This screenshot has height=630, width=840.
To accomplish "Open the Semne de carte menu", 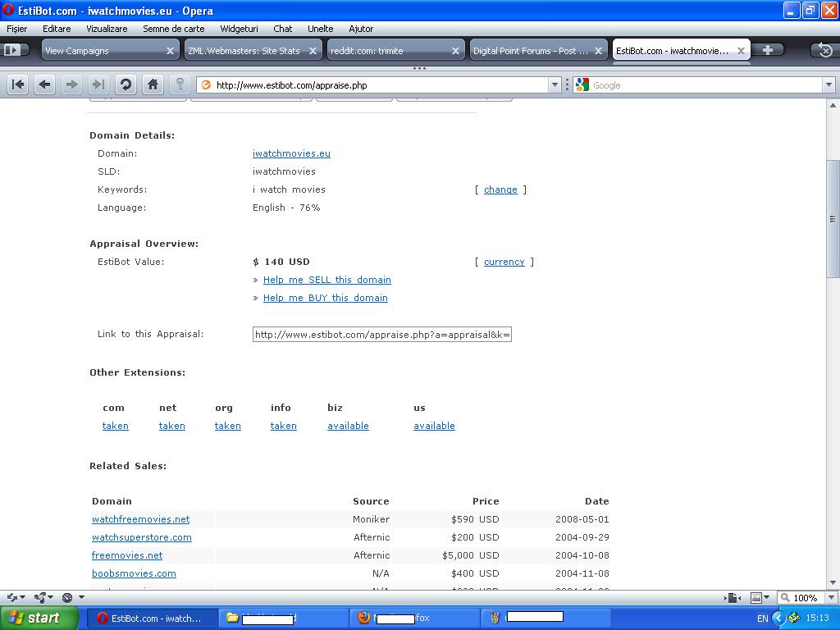I will [x=174, y=29].
